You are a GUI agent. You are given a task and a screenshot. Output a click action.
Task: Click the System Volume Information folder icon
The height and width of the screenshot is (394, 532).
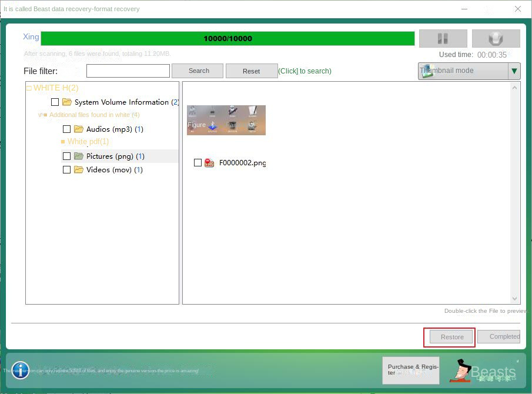click(x=66, y=102)
